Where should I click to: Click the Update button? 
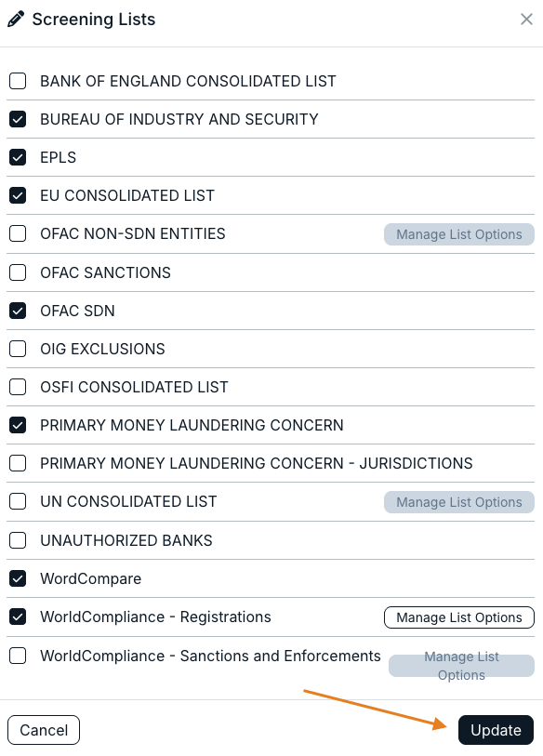(x=496, y=730)
